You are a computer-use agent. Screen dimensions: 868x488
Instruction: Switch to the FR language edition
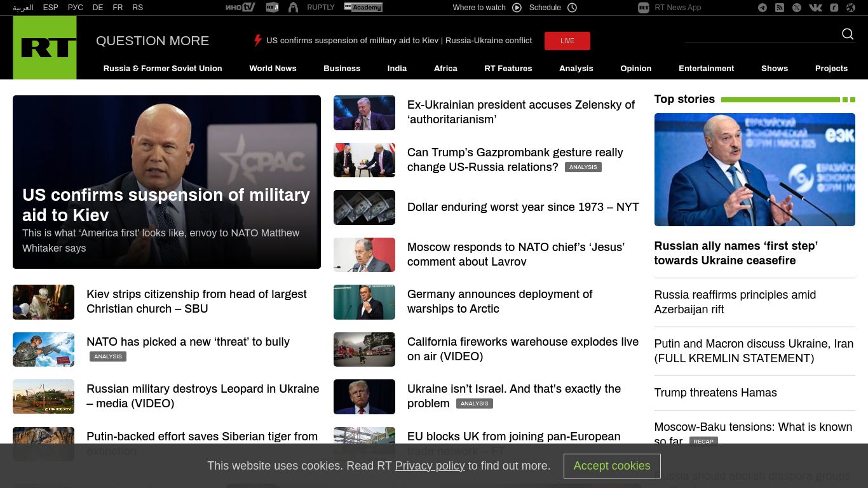click(x=118, y=8)
